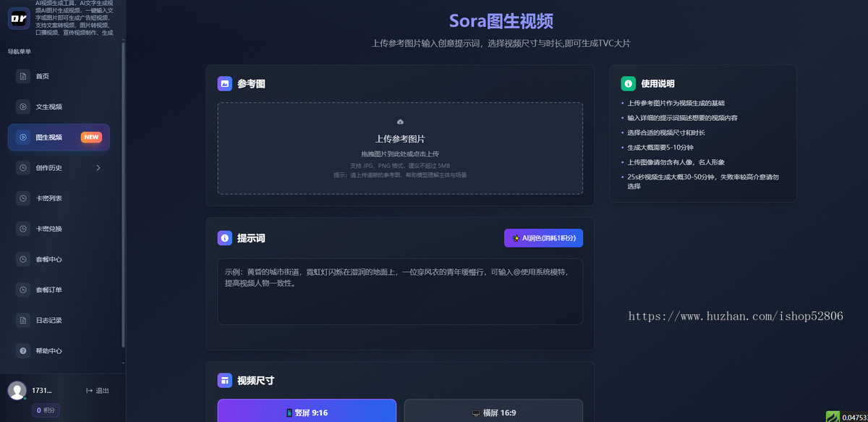Screen dimensions: 868x422
Task: Click the NEW badge on 图生视频
Action: click(x=91, y=137)
